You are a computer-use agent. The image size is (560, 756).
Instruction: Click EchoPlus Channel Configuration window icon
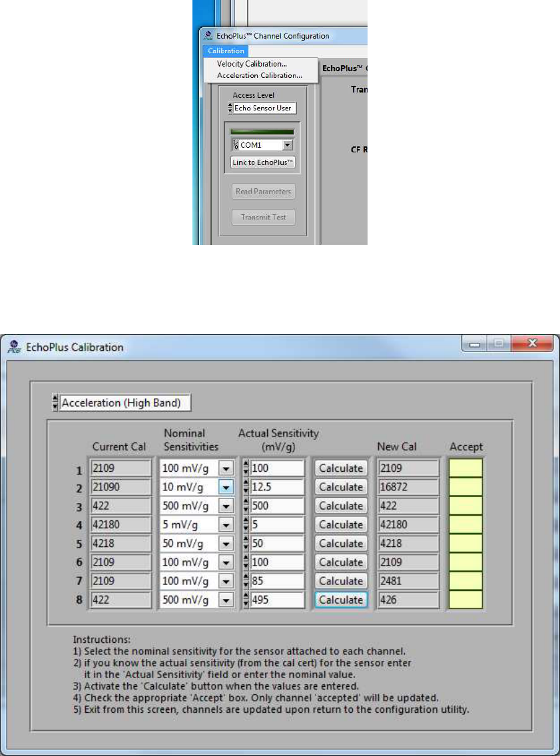(x=208, y=35)
